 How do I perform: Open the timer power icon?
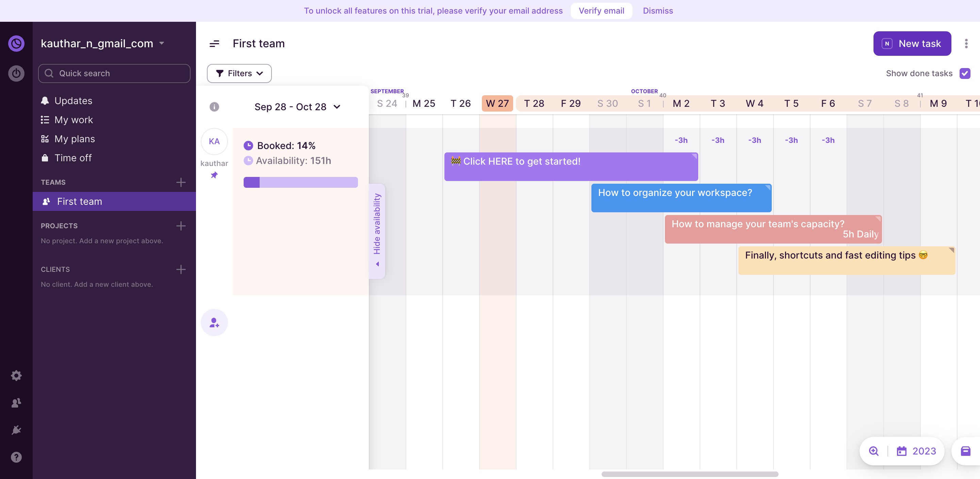point(16,73)
